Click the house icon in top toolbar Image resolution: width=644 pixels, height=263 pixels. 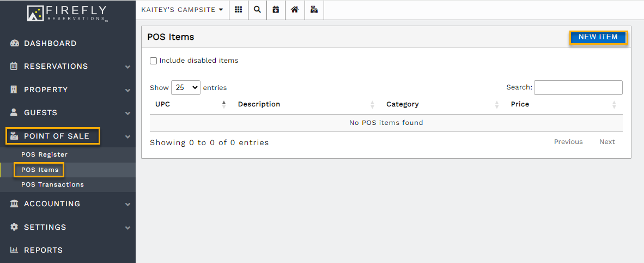pyautogui.click(x=294, y=10)
